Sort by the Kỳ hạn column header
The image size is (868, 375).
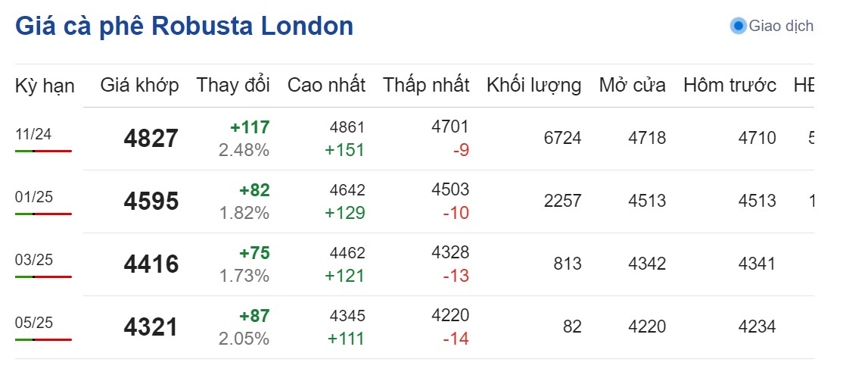pyautogui.click(x=45, y=86)
